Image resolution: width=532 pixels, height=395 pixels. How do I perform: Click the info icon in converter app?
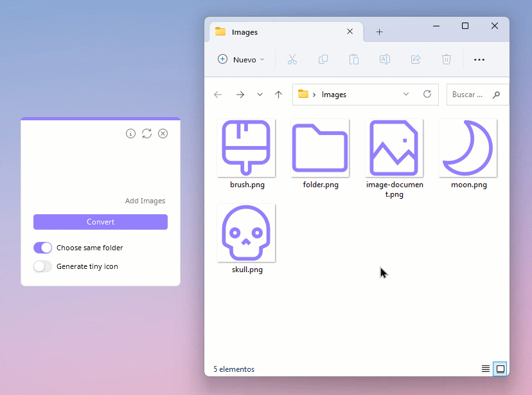pos(131,134)
